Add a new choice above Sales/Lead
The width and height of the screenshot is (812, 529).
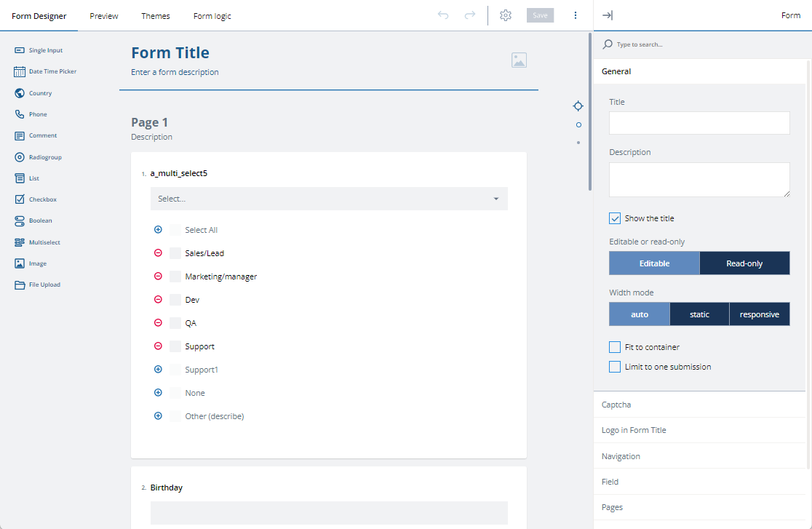(158, 229)
